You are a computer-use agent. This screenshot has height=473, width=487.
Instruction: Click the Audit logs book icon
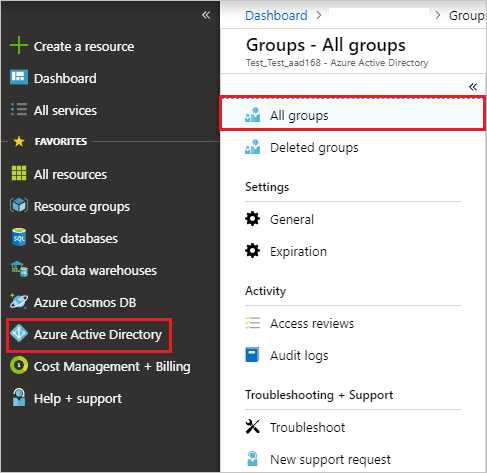click(253, 355)
